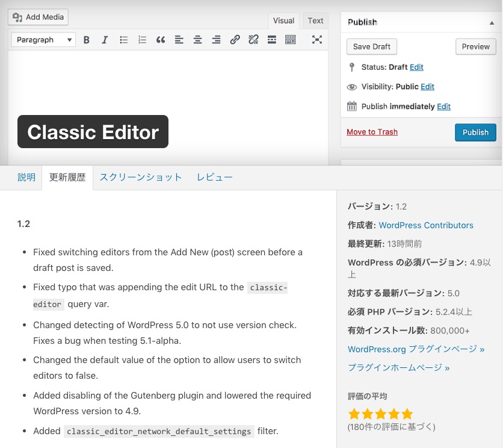Click the (180件の評価に基づく) text
The image size is (503, 448).
tap(392, 427)
